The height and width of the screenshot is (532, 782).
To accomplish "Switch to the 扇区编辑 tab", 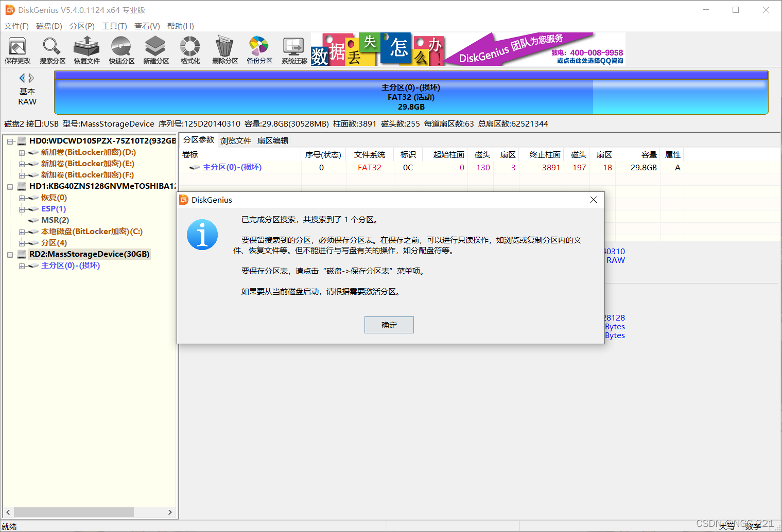I will (x=273, y=140).
